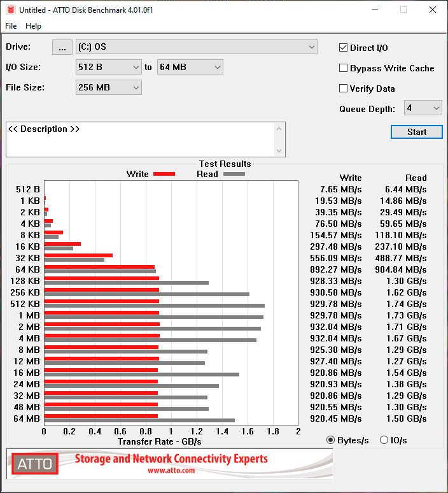Click the 64 KB write value 892.27 MB/s
The height and width of the screenshot is (493, 448).
coord(336,269)
